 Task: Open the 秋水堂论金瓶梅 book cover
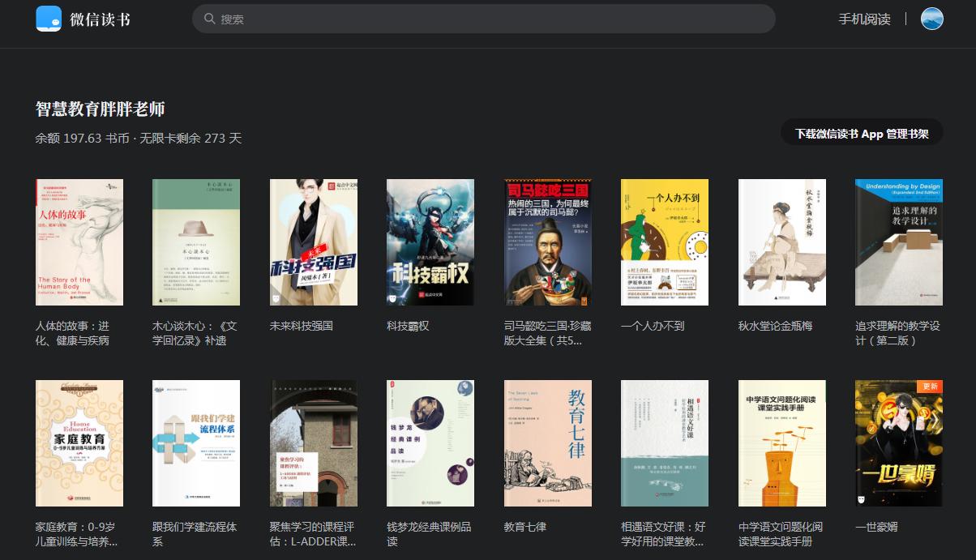pyautogui.click(x=781, y=242)
